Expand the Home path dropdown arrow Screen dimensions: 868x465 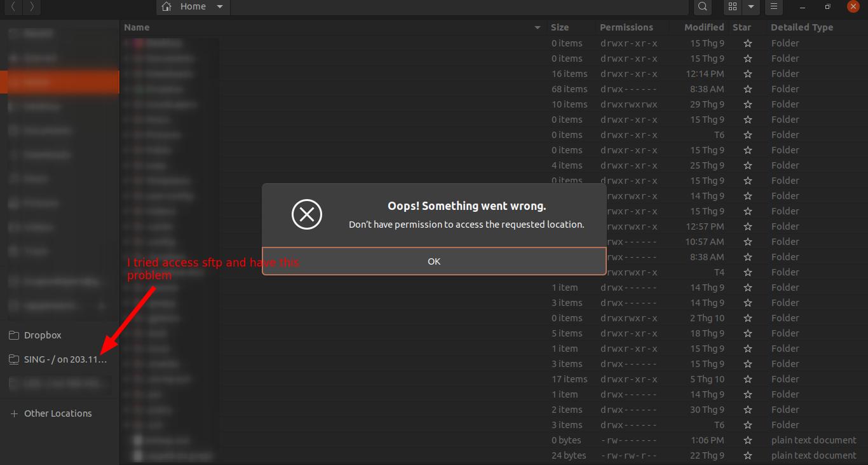pos(220,6)
